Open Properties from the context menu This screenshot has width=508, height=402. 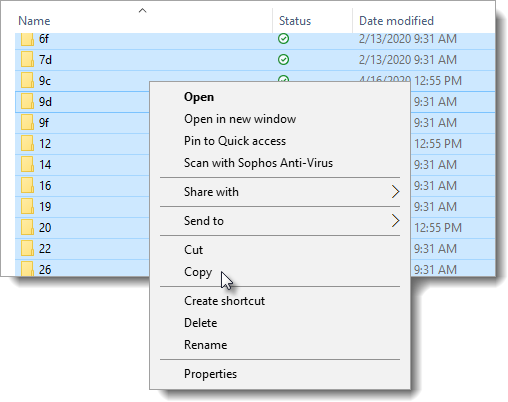coord(210,374)
